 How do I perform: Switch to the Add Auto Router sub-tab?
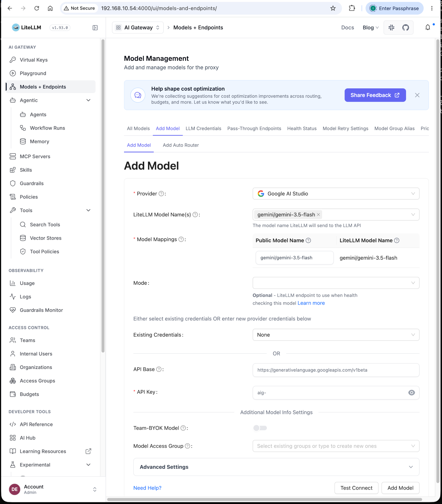[181, 145]
